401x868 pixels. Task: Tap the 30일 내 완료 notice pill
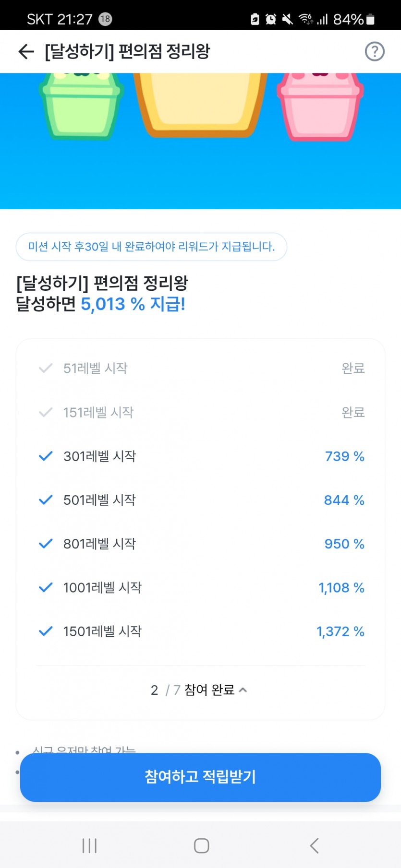click(x=151, y=247)
